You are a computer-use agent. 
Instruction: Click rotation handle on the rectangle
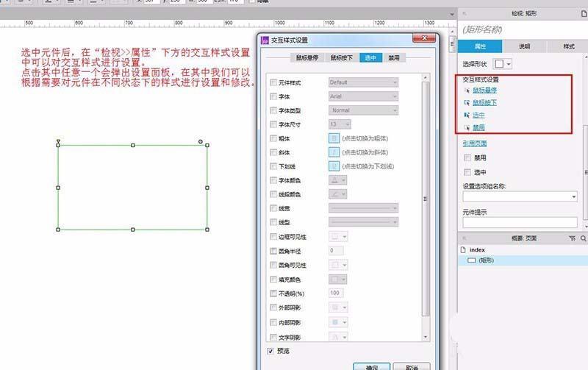(x=201, y=141)
